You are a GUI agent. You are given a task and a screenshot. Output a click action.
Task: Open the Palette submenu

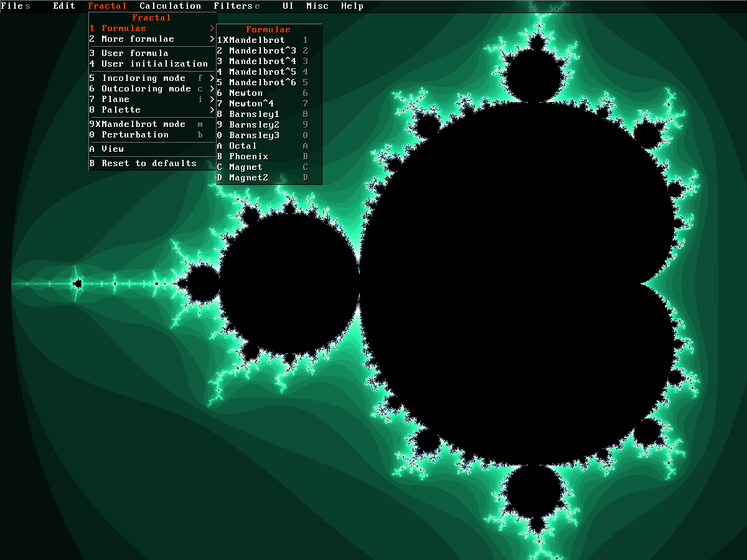pyautogui.click(x=121, y=110)
